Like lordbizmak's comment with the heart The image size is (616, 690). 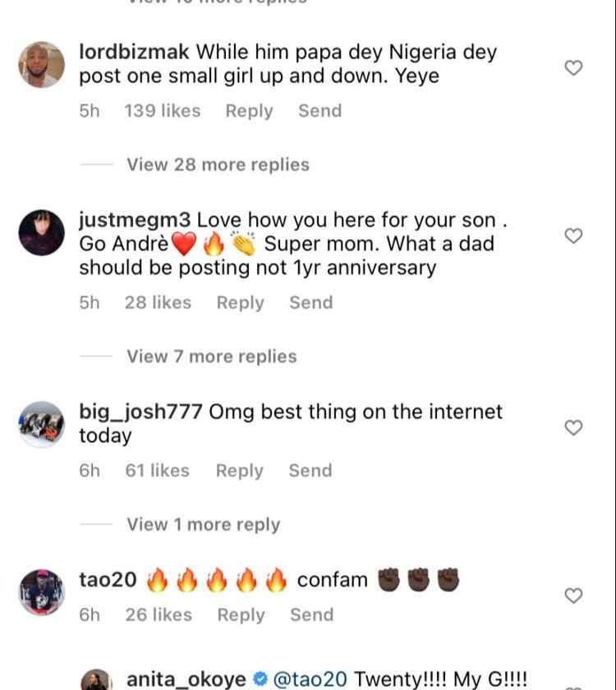tap(574, 68)
